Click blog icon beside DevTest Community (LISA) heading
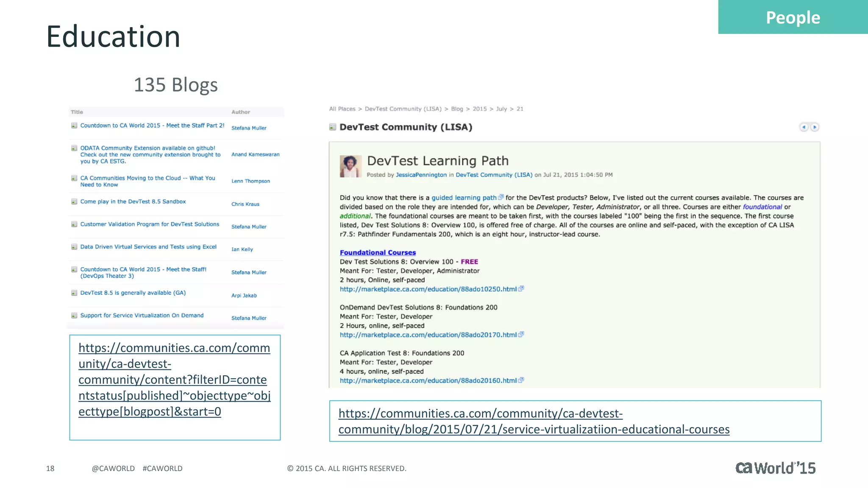The image size is (868, 488). pos(333,127)
